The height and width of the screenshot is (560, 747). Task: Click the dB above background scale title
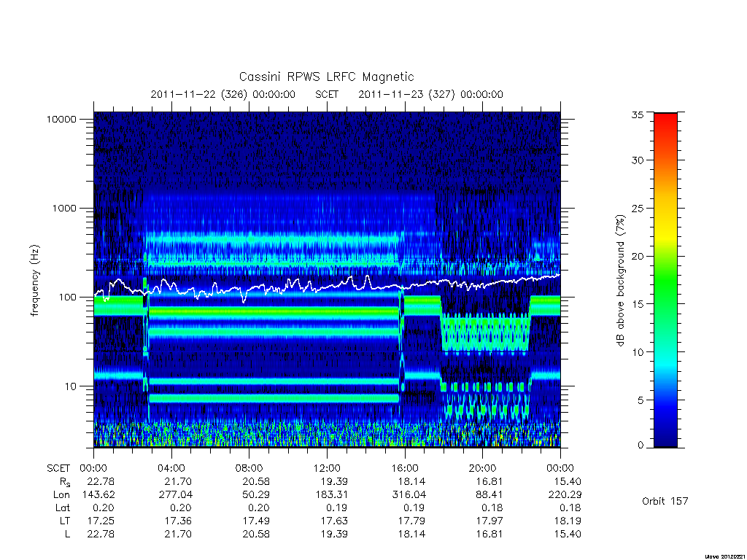pyautogui.click(x=620, y=280)
